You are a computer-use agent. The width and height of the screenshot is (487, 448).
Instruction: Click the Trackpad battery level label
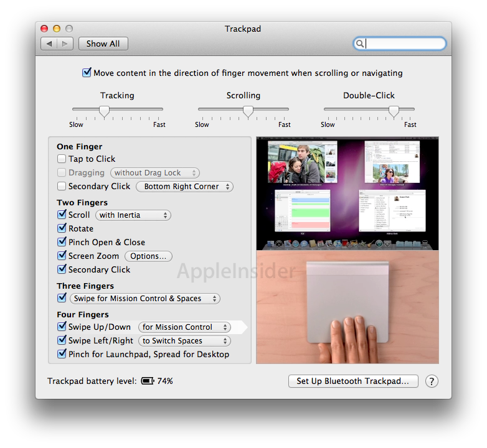[92, 381]
